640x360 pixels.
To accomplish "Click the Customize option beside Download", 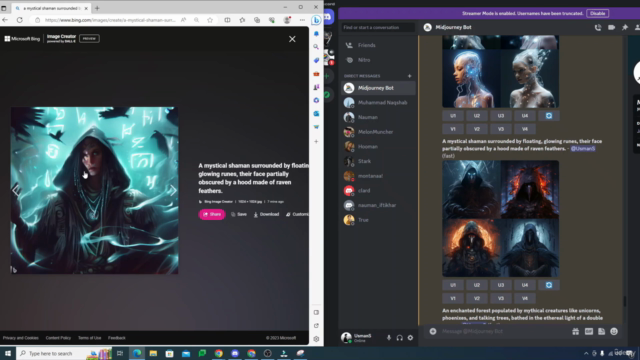I will point(297,214).
